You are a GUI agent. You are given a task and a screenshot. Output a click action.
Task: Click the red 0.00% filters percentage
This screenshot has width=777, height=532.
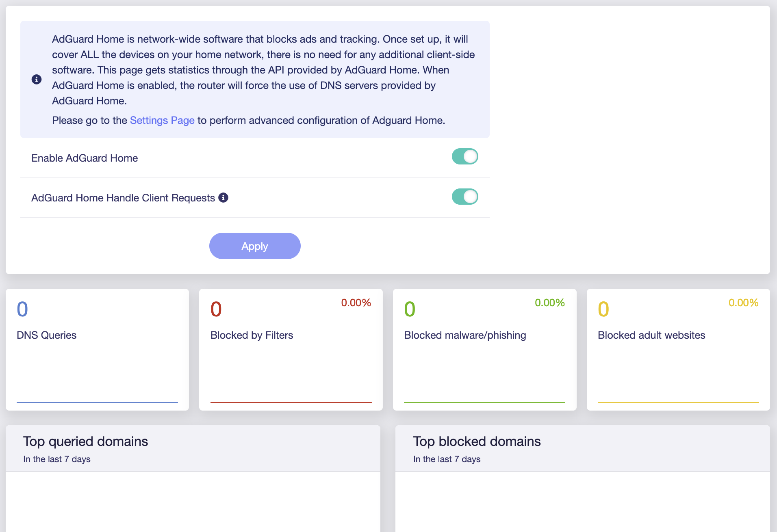coord(356,303)
